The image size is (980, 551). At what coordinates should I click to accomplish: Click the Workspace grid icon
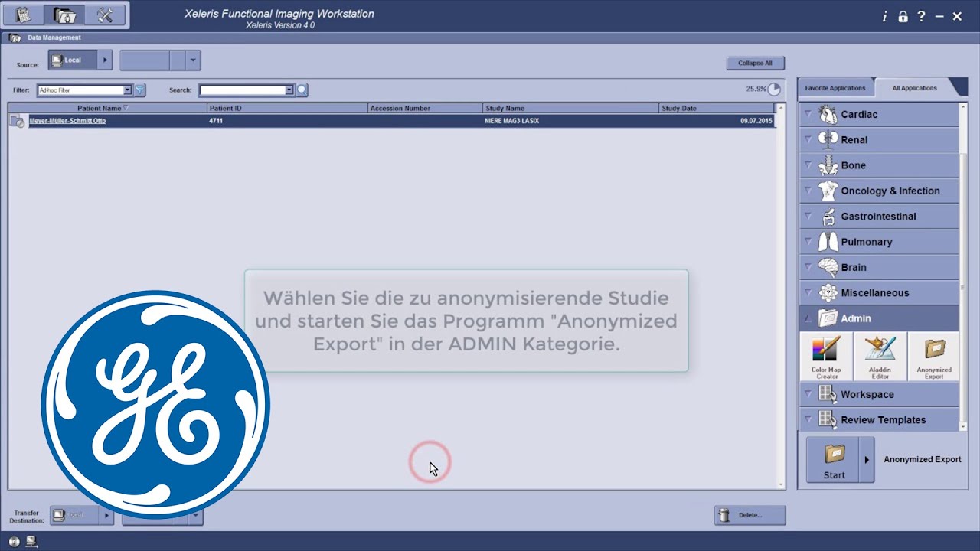coord(828,394)
